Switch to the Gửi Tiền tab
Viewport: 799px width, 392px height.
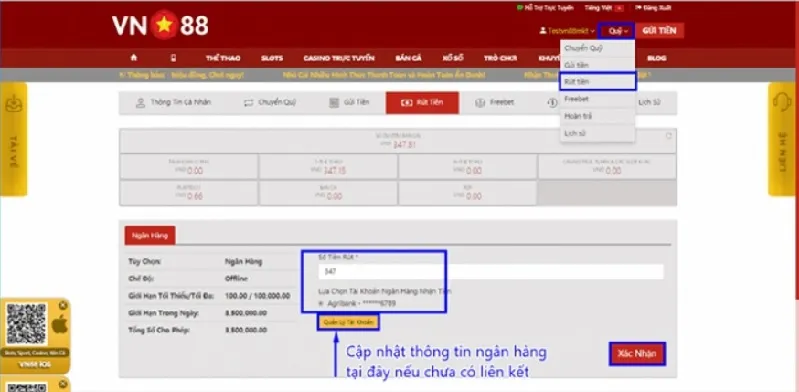pos(349,103)
